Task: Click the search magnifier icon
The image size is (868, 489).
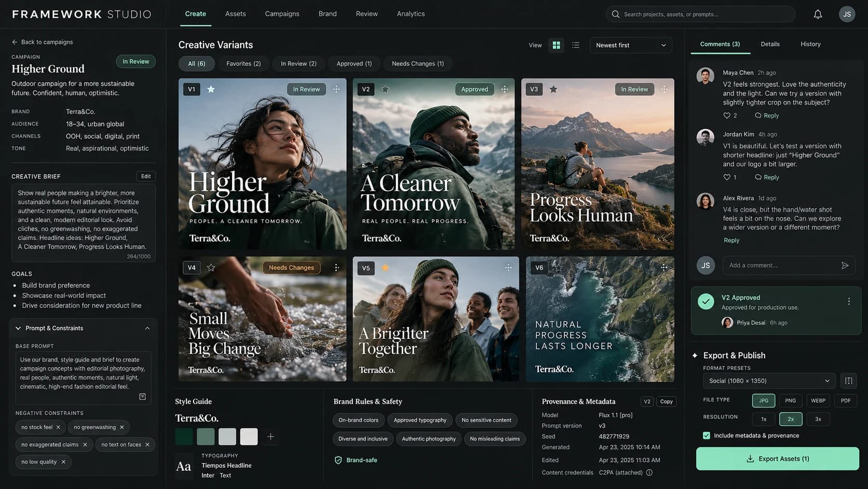Action: pos(616,14)
